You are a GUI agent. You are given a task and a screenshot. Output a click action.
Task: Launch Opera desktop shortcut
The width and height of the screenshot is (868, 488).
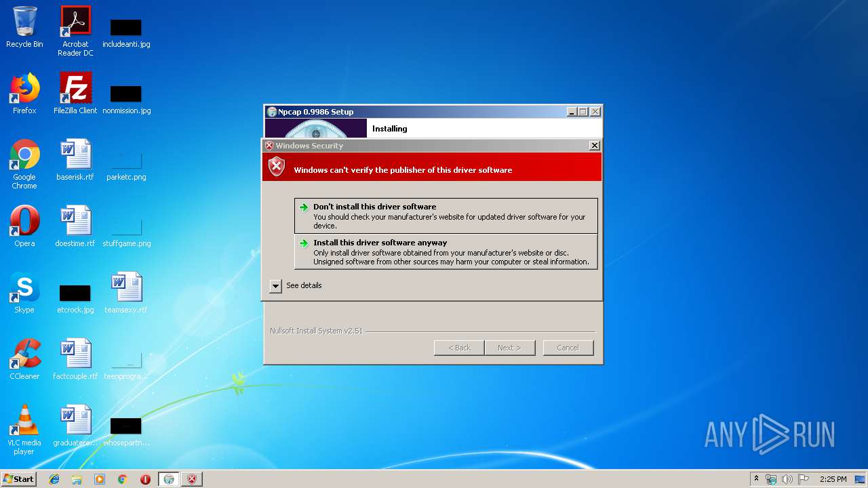[x=24, y=226]
